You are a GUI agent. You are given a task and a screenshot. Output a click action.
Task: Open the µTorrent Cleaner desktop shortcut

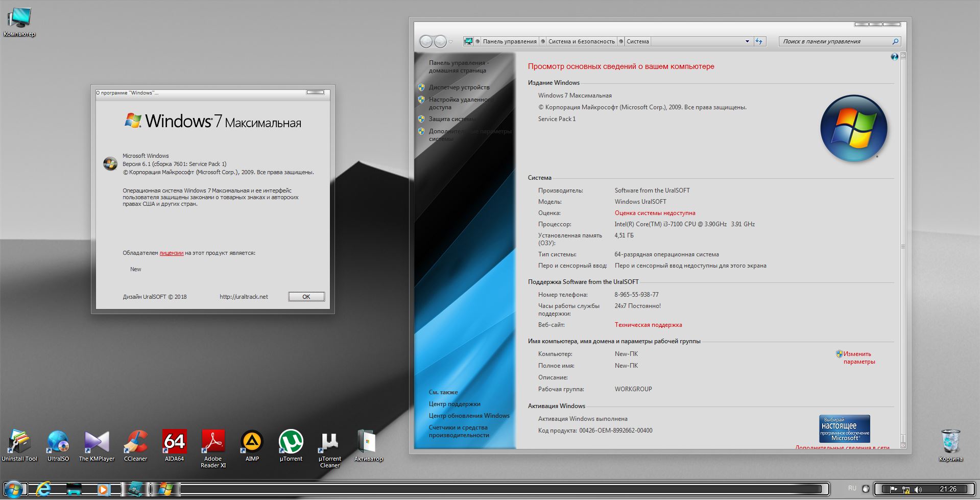(x=329, y=449)
